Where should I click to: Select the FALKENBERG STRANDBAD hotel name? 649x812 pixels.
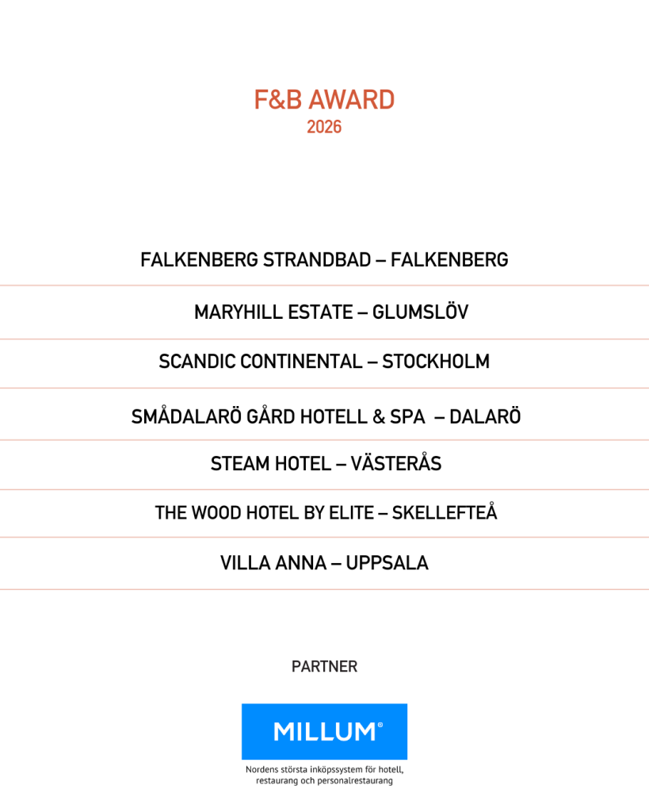pyautogui.click(x=251, y=260)
